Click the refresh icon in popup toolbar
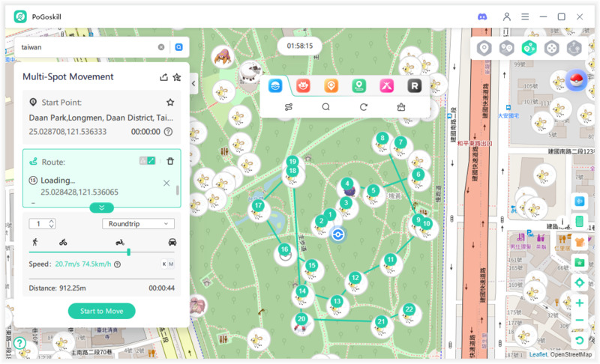Viewport: 600px width, 364px height. 364,107
